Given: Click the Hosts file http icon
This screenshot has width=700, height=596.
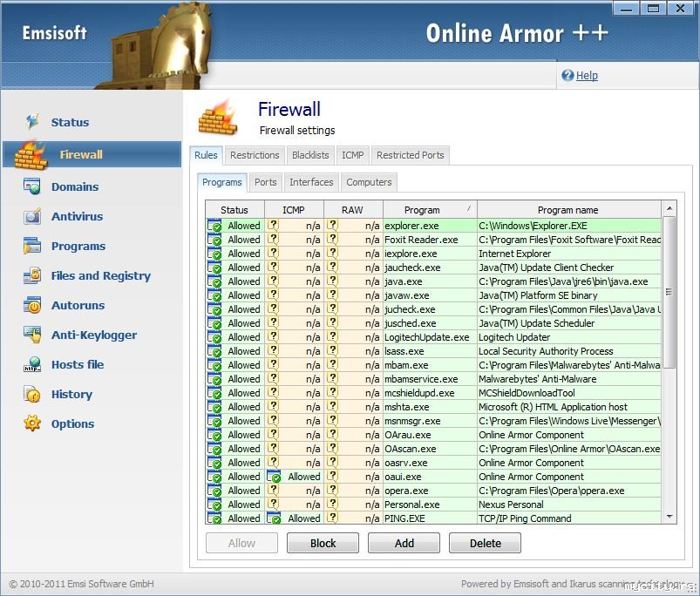Looking at the screenshot, I should [32, 364].
